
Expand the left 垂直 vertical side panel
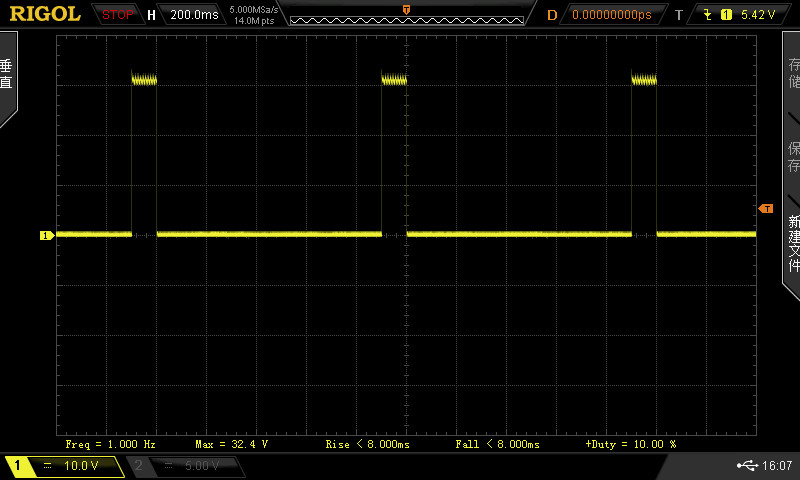click(8, 76)
